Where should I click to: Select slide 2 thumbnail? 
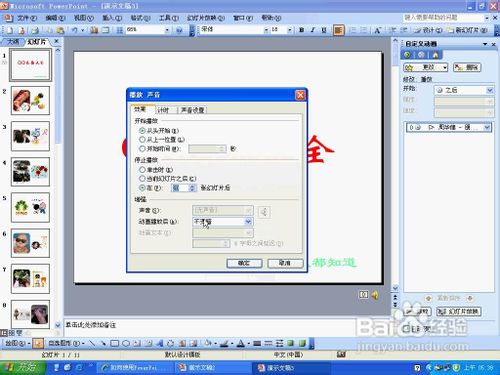coord(30,100)
